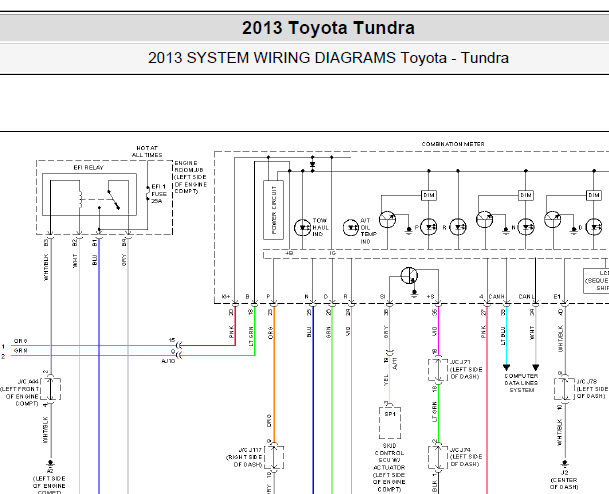Click the 'TOW HAUL IND' label
609x494 pixels.
click(x=321, y=227)
